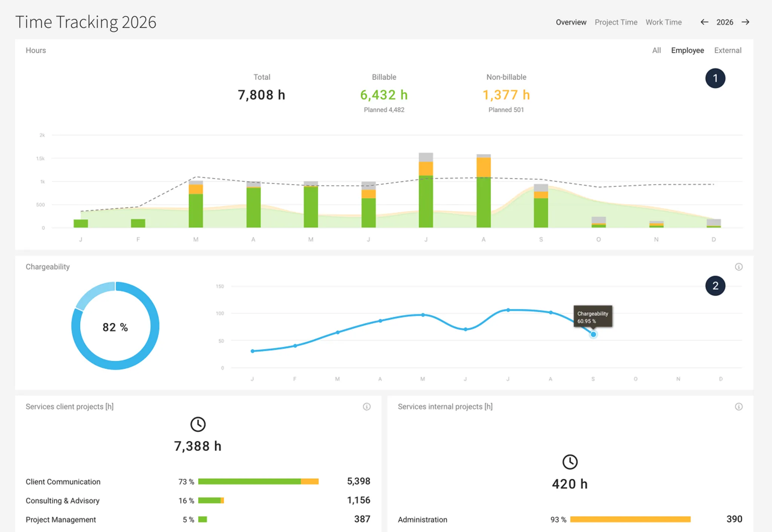Select the Administration row label

point(422,520)
